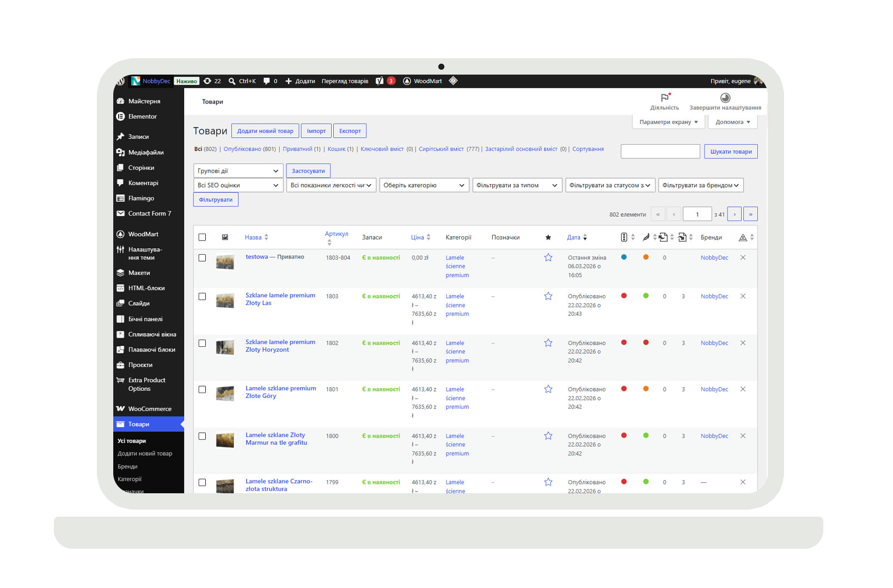Click the featured star for testowa product
Image resolution: width=893 pixels, height=588 pixels.
pos(548,258)
